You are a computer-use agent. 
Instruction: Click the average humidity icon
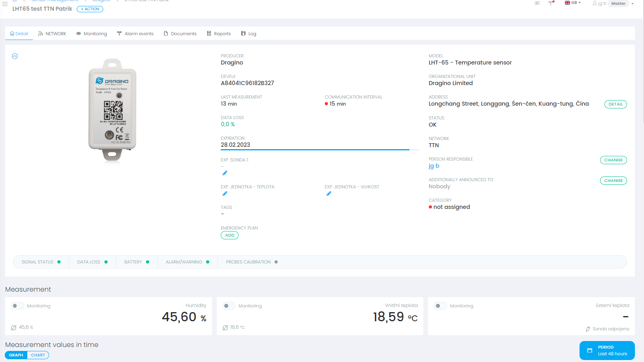tap(14, 328)
